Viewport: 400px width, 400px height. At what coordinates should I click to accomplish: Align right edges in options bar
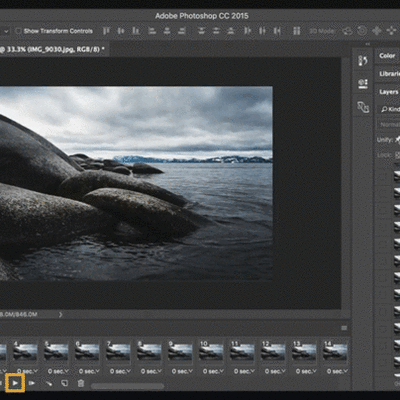pos(182,31)
